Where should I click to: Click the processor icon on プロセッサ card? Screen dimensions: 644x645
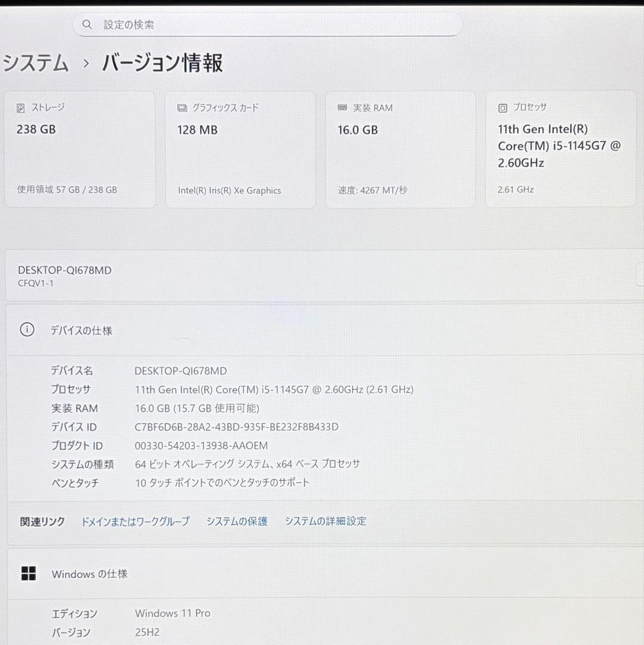point(502,108)
